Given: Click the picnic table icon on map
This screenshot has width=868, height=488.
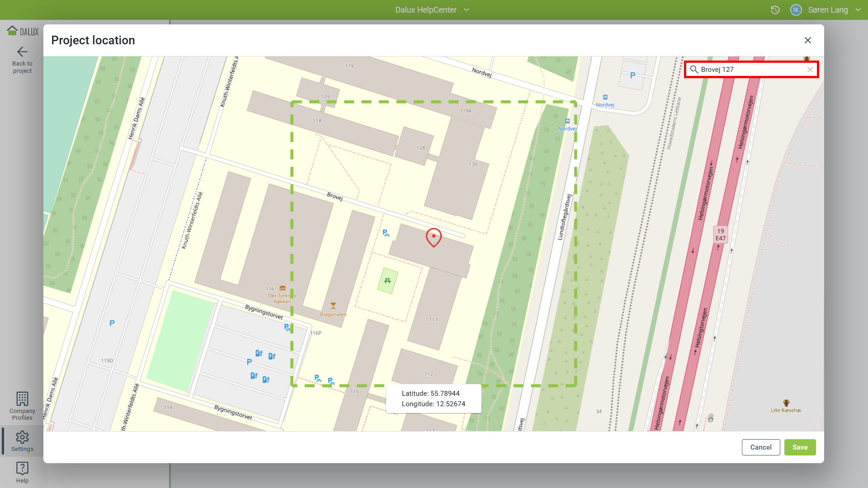Looking at the screenshot, I should click(x=387, y=281).
